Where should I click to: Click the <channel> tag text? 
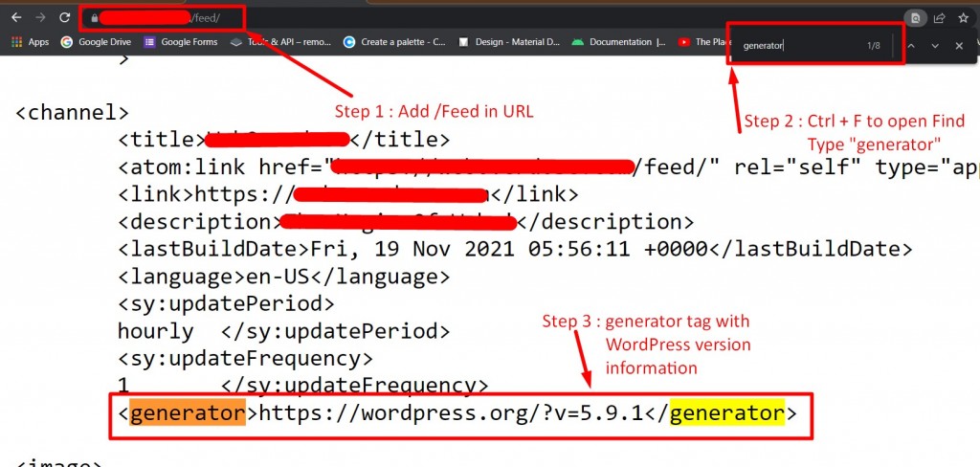coord(72,113)
